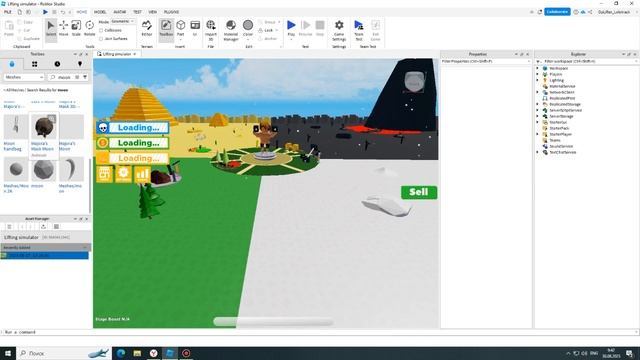
Task: Open Toolbox Recent clock tab
Action: [x=57, y=64]
